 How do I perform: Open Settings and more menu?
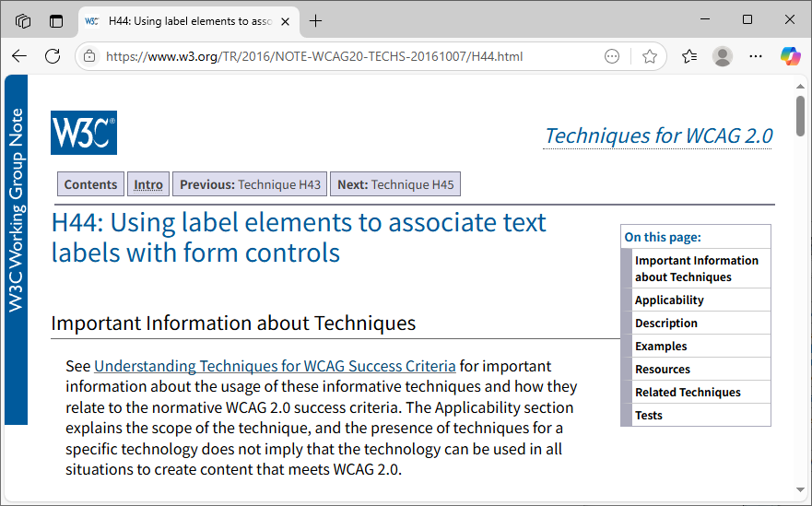[756, 56]
